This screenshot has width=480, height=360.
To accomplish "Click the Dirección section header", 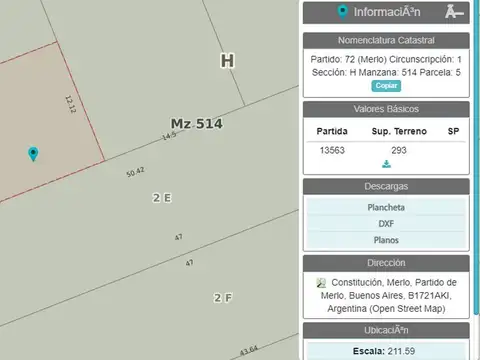I will pos(386,263).
